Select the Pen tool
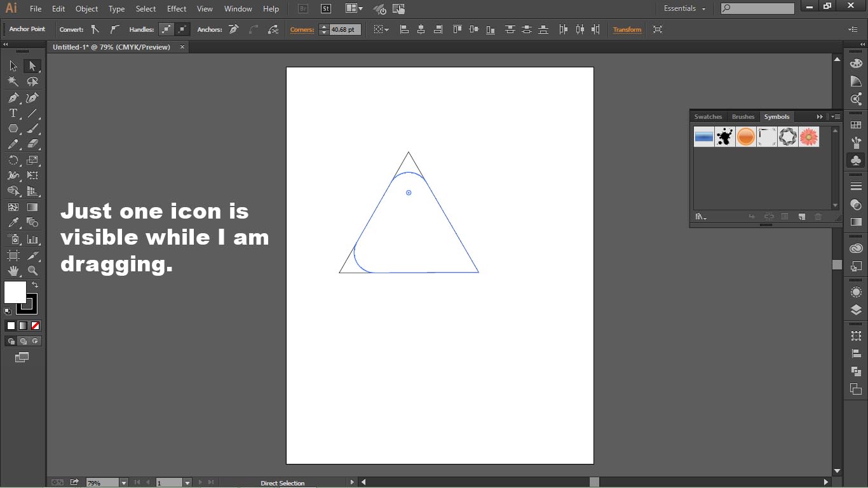868x488 pixels. click(x=13, y=98)
